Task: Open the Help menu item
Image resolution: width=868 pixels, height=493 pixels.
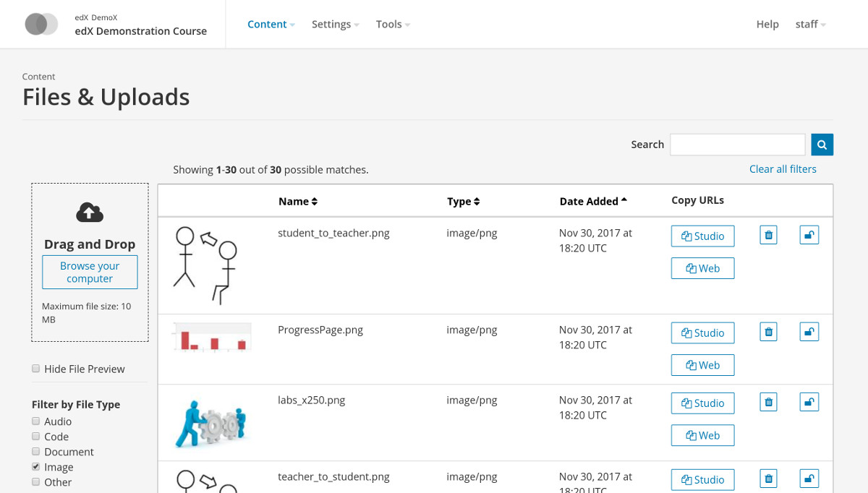Action: [767, 24]
